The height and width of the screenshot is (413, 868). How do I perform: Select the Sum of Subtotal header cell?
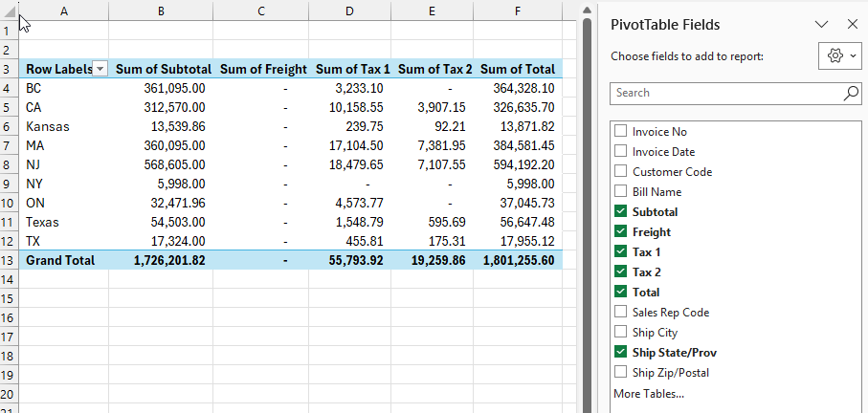pos(161,69)
